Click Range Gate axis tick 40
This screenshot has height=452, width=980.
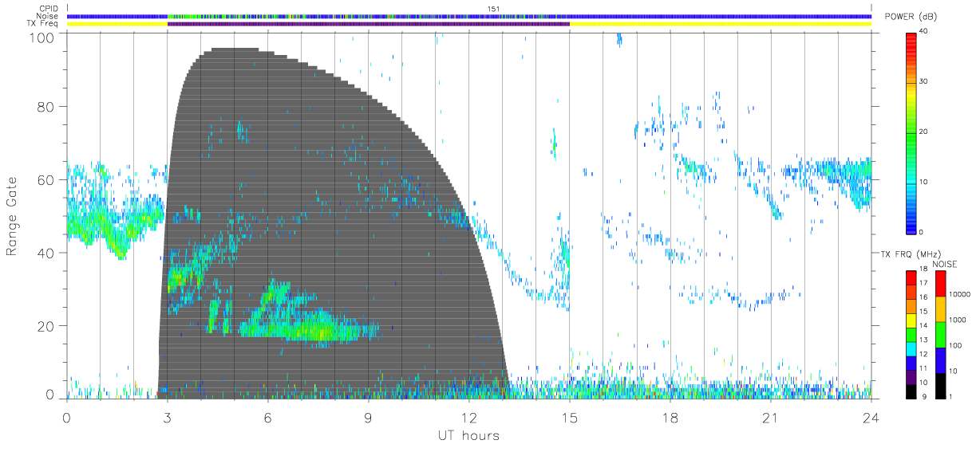(45, 253)
